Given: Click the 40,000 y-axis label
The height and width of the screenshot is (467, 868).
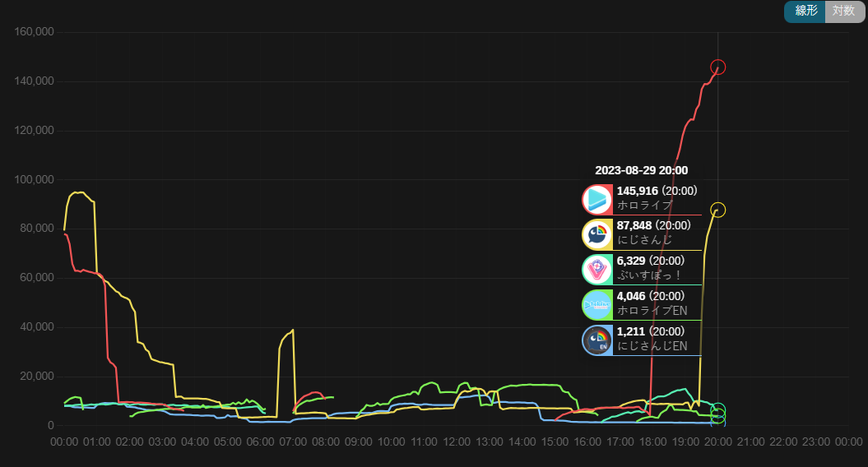Looking at the screenshot, I should point(36,327).
